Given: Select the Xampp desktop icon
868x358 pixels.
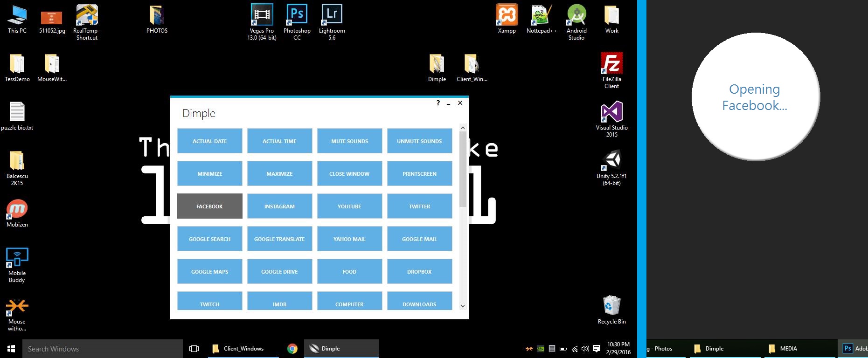Looking at the screenshot, I should (507, 20).
